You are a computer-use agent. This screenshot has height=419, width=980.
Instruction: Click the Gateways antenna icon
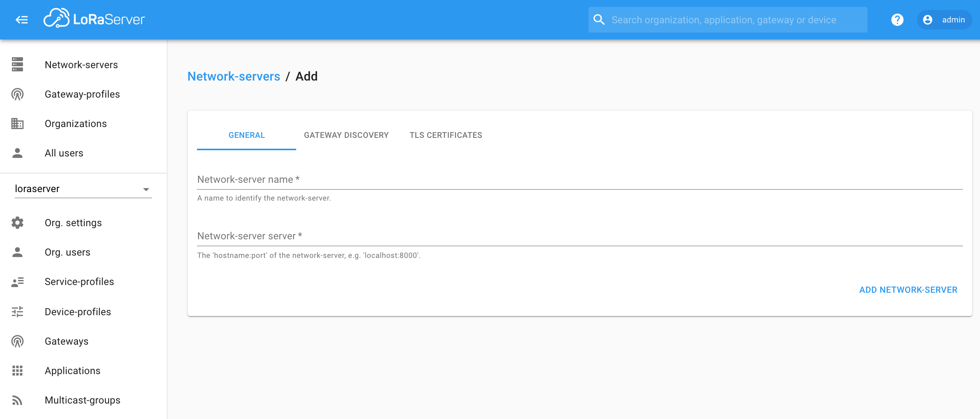pyautogui.click(x=17, y=341)
